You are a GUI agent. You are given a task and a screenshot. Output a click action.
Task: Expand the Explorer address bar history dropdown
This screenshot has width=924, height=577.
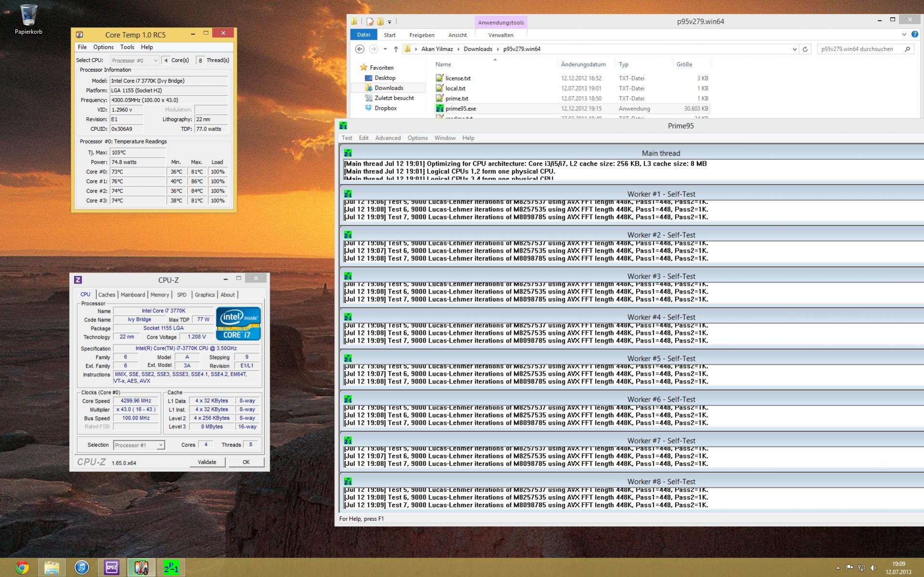(794, 49)
